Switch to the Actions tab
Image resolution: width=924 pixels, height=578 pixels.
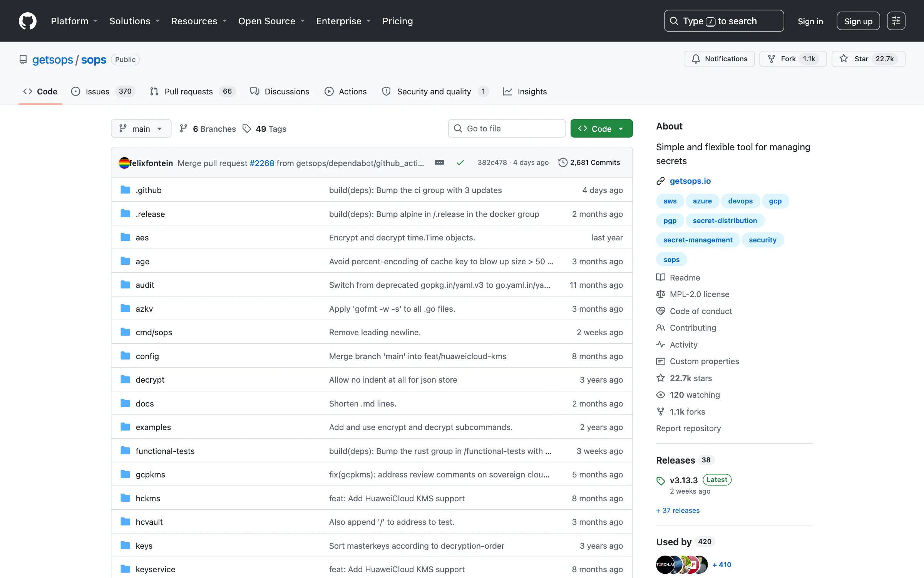point(346,91)
